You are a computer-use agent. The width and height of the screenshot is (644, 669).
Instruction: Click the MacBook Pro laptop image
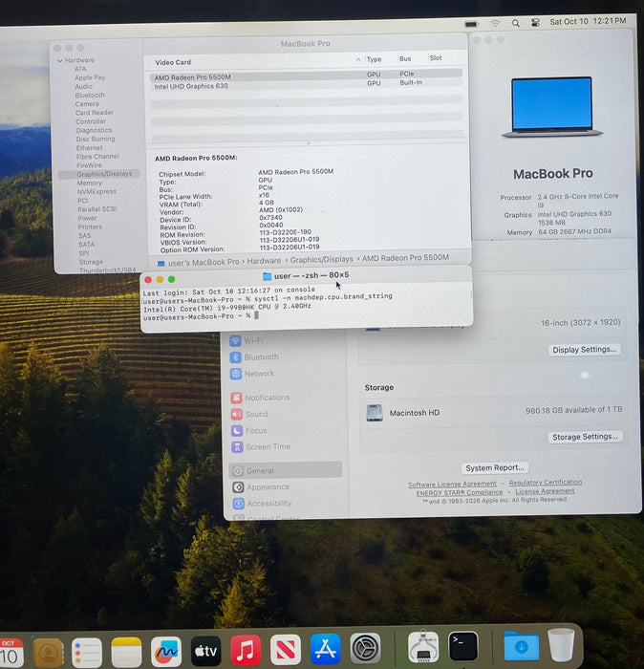tap(552, 107)
